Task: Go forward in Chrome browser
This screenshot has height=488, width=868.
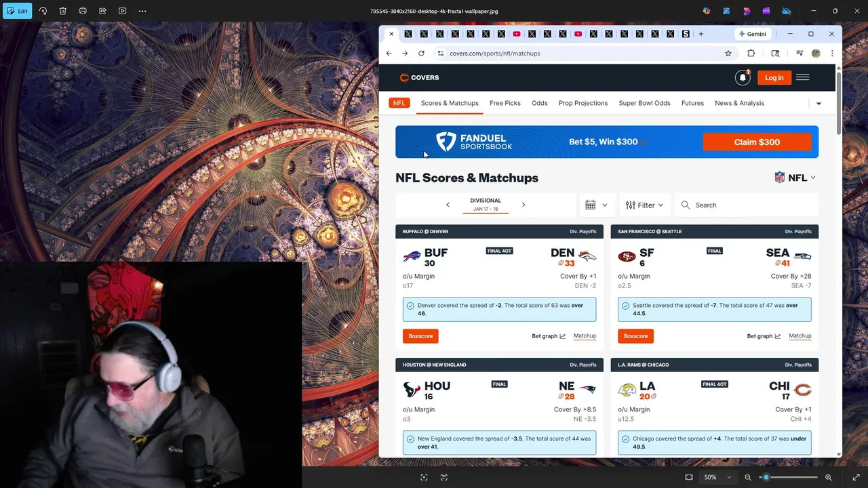Action: pyautogui.click(x=405, y=54)
